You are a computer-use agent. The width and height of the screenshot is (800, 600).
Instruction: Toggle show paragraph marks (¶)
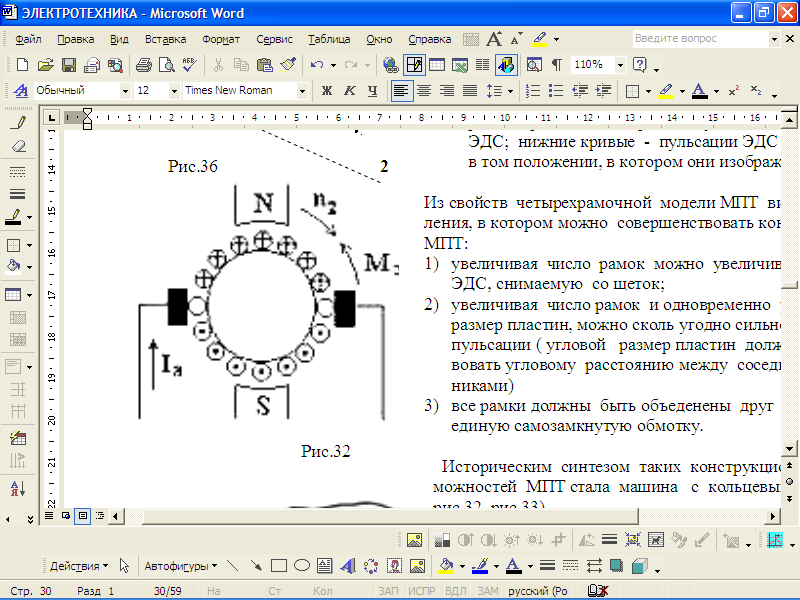coord(557,65)
